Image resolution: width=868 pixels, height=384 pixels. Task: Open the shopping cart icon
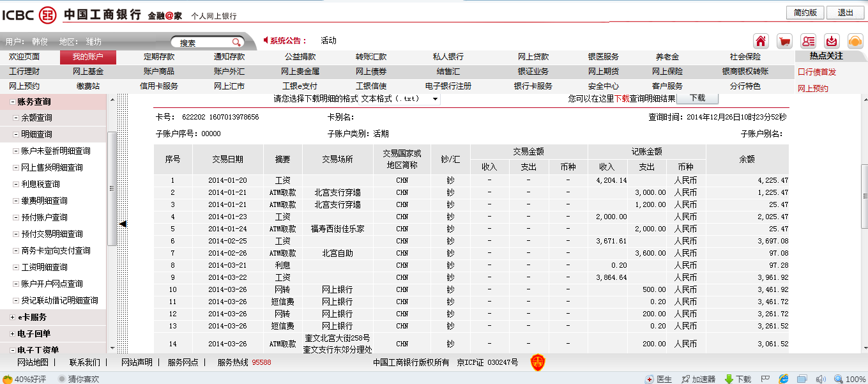[x=784, y=41]
